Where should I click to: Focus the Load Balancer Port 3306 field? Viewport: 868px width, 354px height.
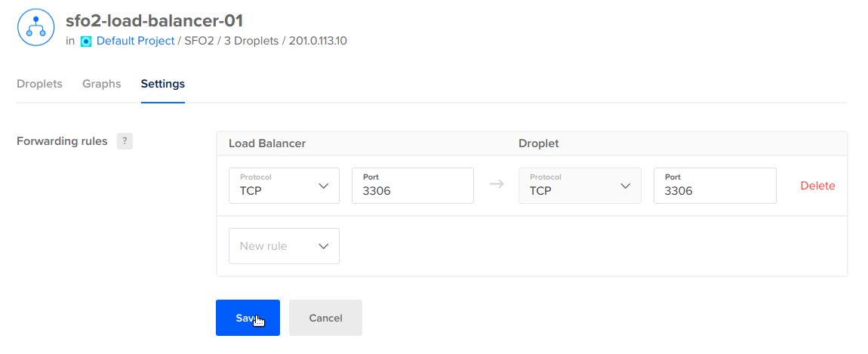point(412,186)
